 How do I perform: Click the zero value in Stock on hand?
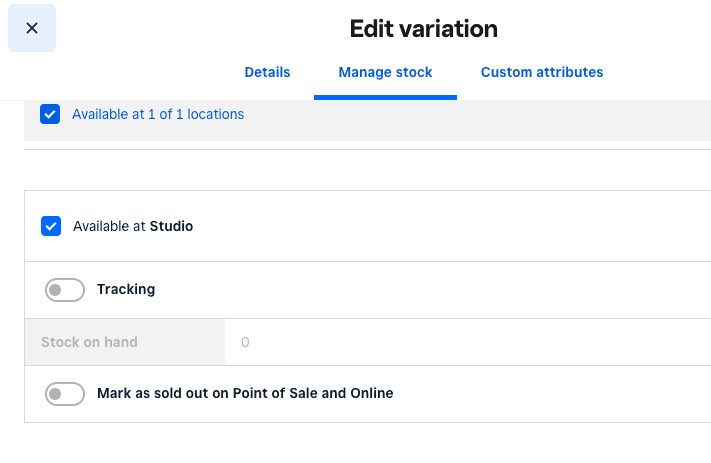point(245,342)
